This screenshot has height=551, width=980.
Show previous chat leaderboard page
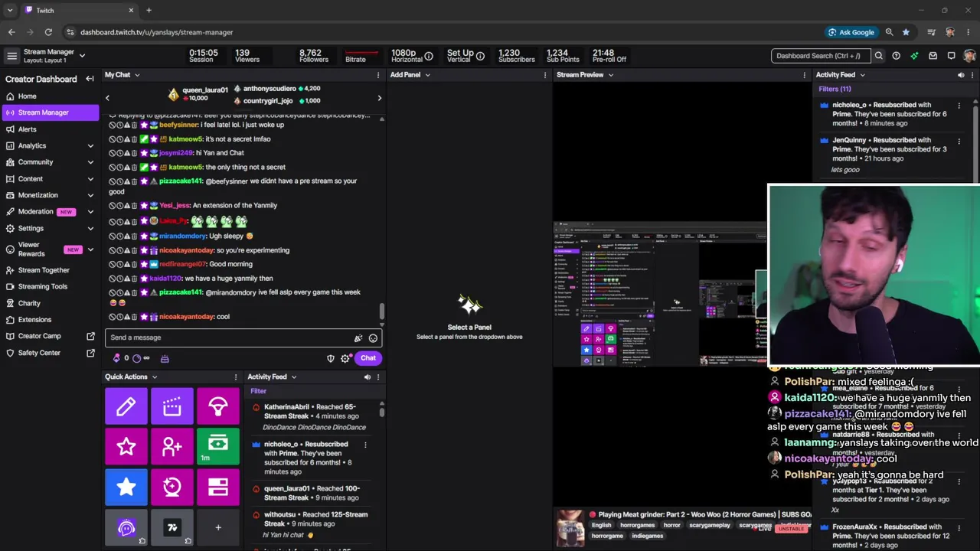(x=107, y=98)
